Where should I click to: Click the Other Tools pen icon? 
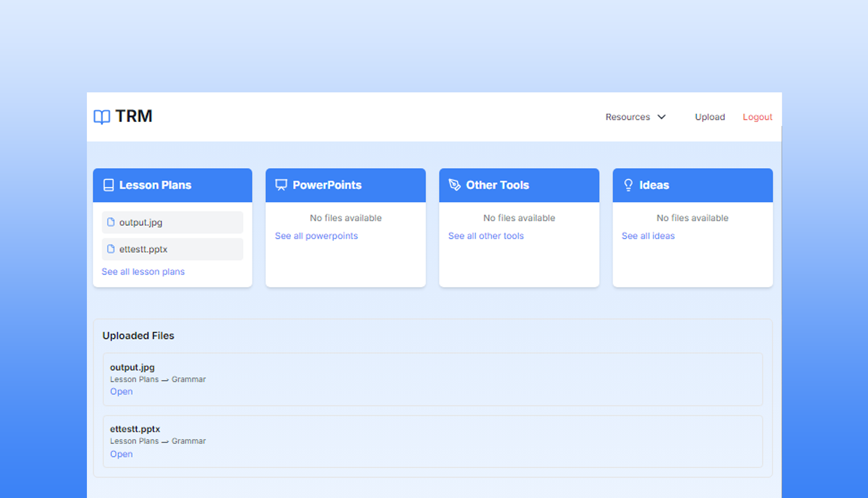tap(455, 185)
